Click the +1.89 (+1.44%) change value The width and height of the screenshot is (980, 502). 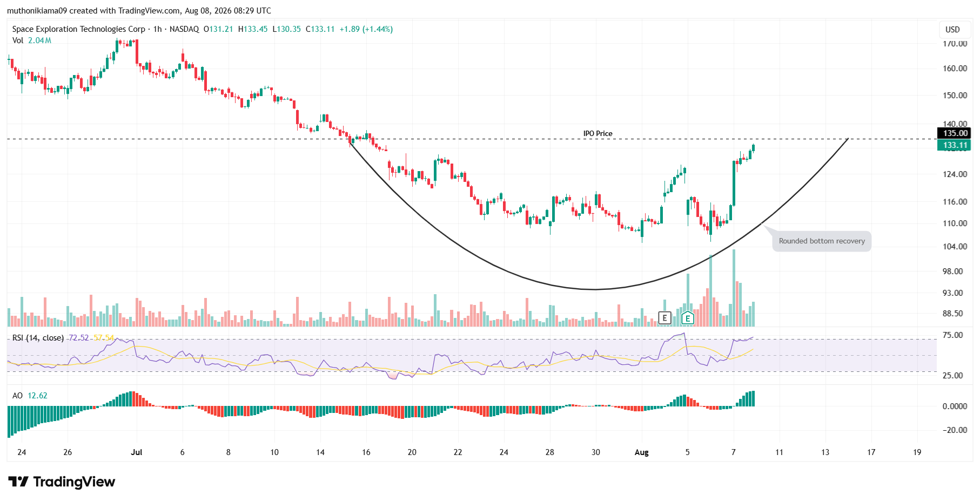coord(366,29)
